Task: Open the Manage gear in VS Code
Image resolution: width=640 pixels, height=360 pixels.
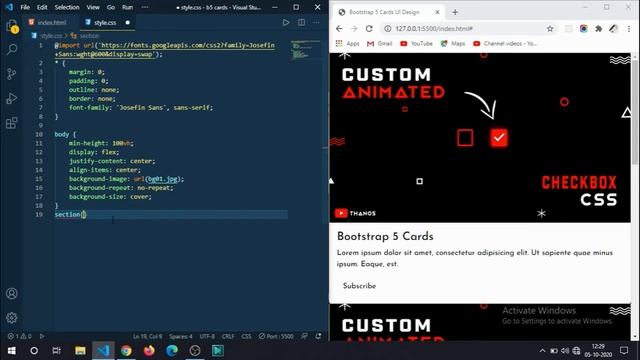Action: coord(12,317)
